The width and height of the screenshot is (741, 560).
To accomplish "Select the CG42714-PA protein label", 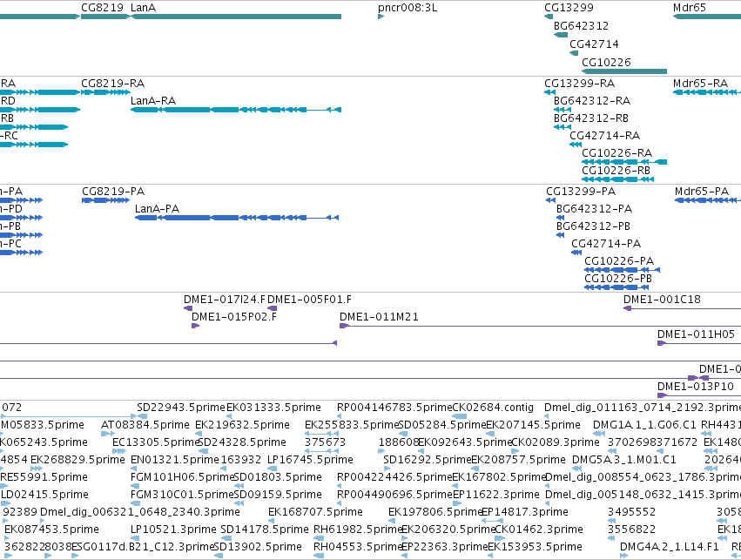I will point(606,243).
